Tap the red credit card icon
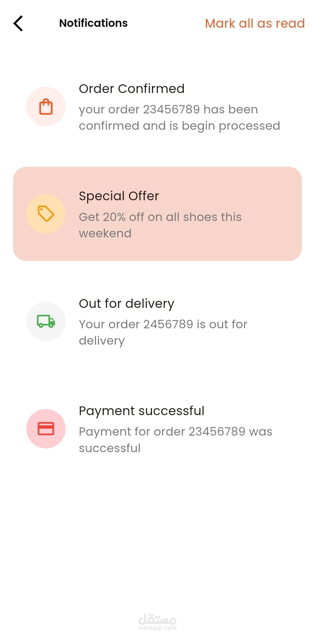This screenshot has height=644, width=315. tap(46, 429)
